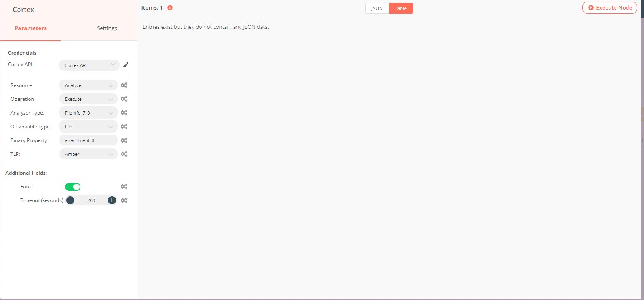Edit Cortex API credentials pencil icon
This screenshot has width=644, height=300.
[x=126, y=65]
